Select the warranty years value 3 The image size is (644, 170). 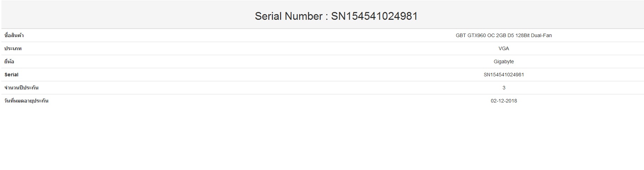(x=504, y=88)
